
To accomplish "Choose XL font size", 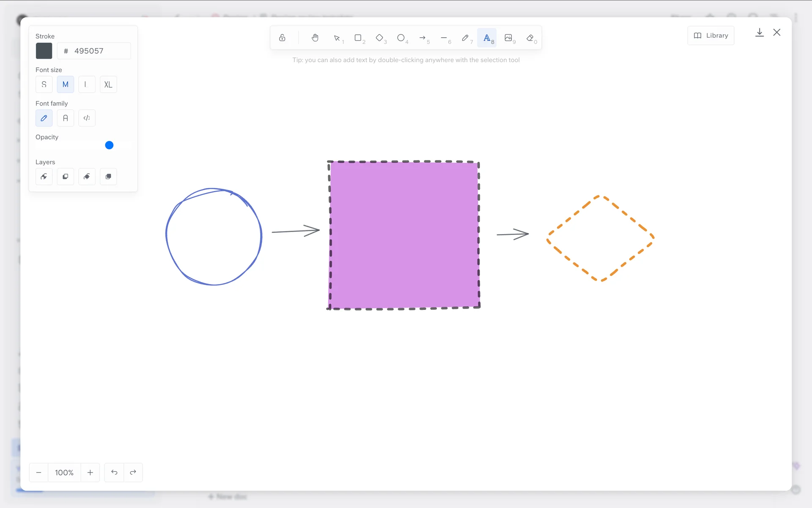I will (x=108, y=85).
